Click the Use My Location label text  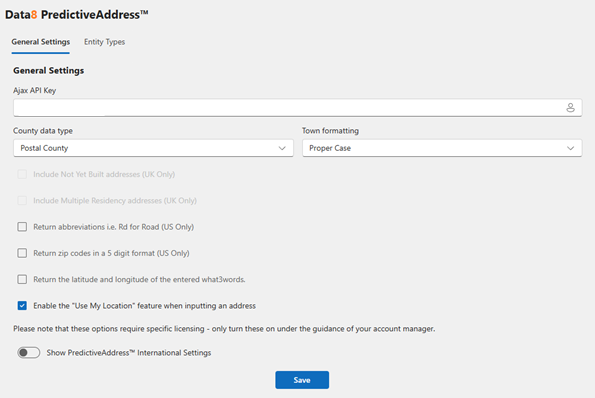tap(145, 306)
